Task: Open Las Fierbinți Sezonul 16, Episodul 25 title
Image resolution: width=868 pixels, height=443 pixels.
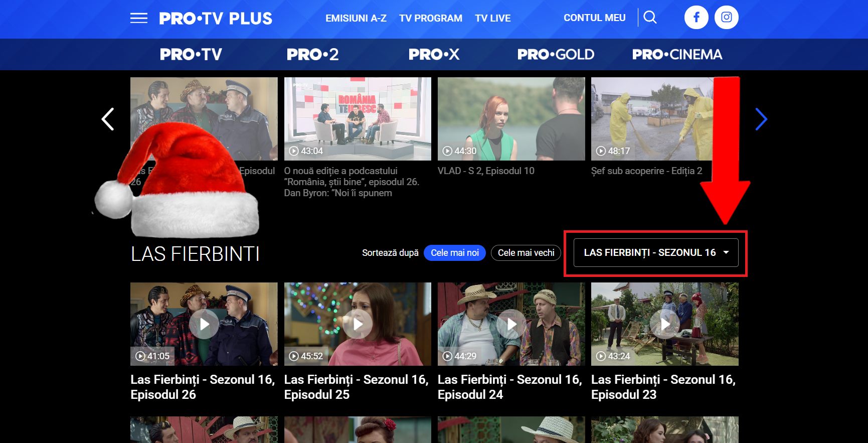Action: 357,387
